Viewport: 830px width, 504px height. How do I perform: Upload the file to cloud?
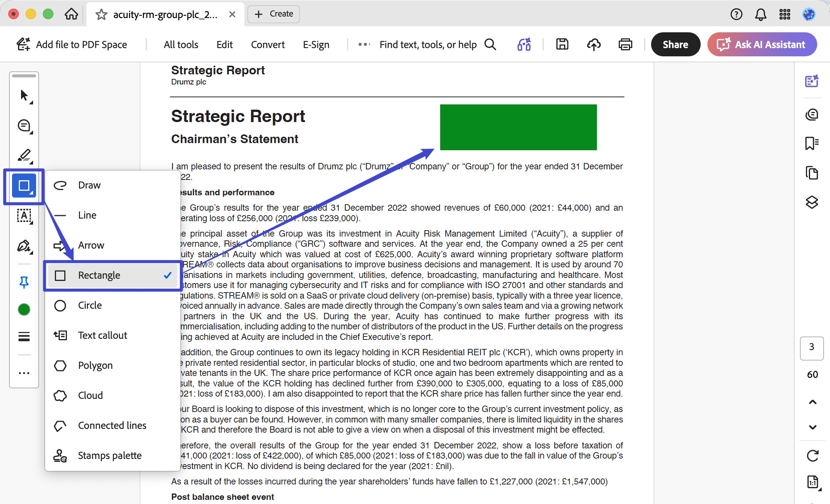tap(594, 44)
